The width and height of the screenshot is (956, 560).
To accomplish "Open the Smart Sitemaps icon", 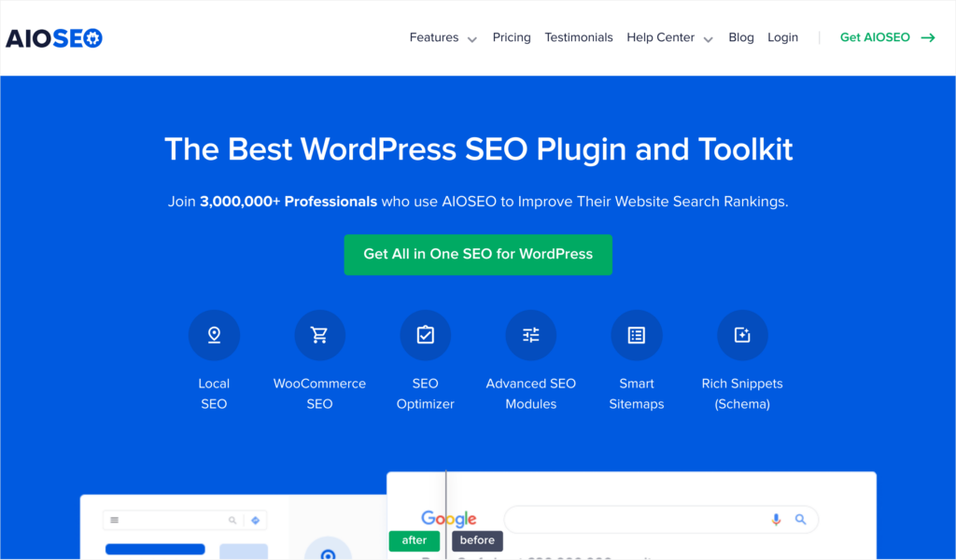I will (x=637, y=334).
